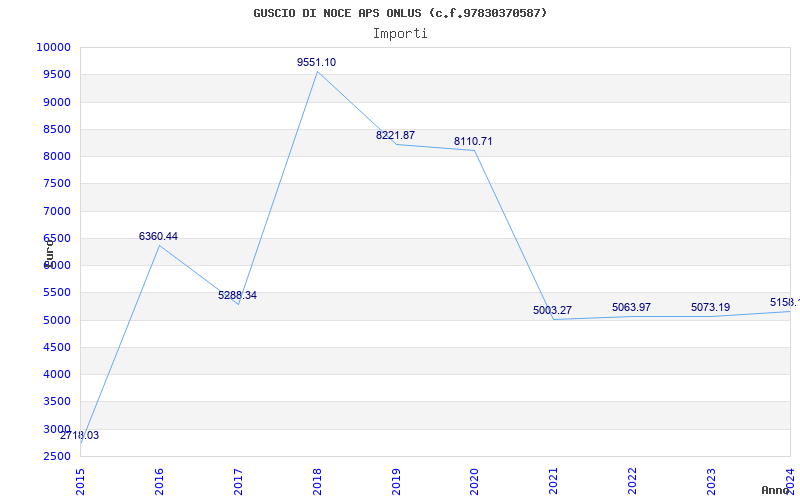
Task: Click the 2022 x-axis year label
Action: pyautogui.click(x=633, y=481)
